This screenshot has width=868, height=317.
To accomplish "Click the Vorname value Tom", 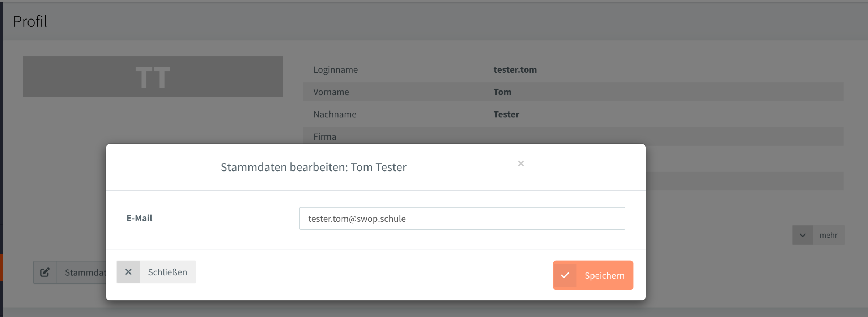I will [502, 92].
